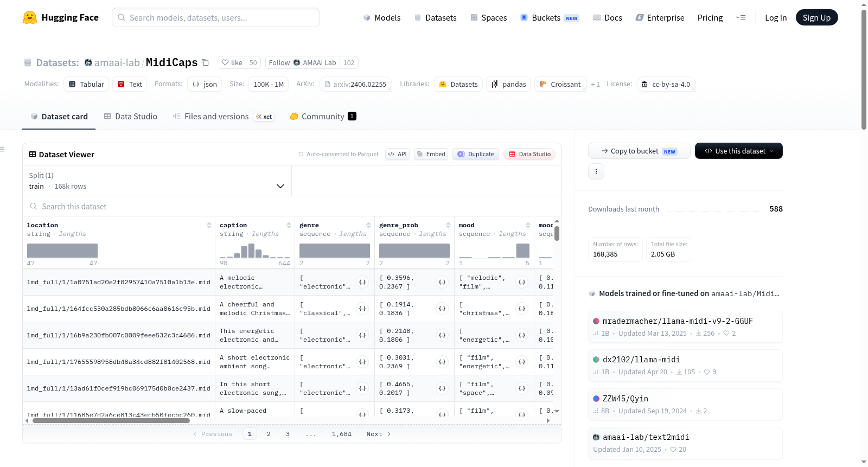Screen dimensions: 868x467
Task: Switch to the Data Studio tab
Action: click(131, 117)
